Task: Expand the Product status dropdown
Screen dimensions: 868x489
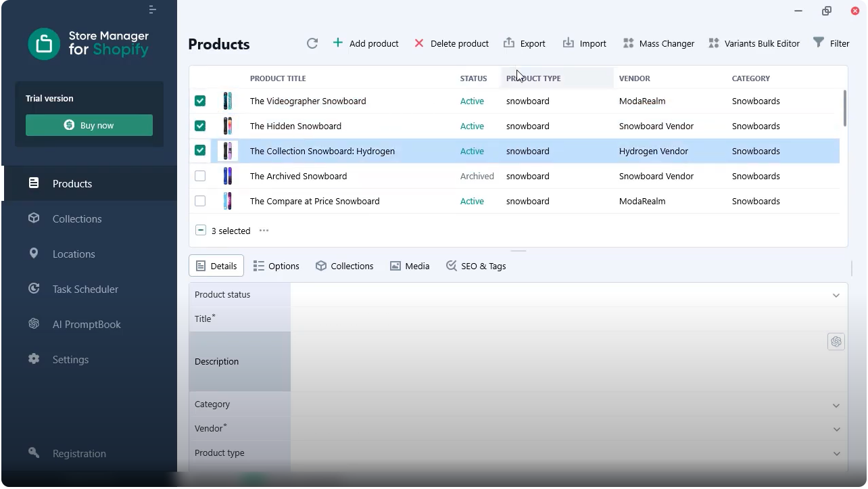Action: pos(836,295)
